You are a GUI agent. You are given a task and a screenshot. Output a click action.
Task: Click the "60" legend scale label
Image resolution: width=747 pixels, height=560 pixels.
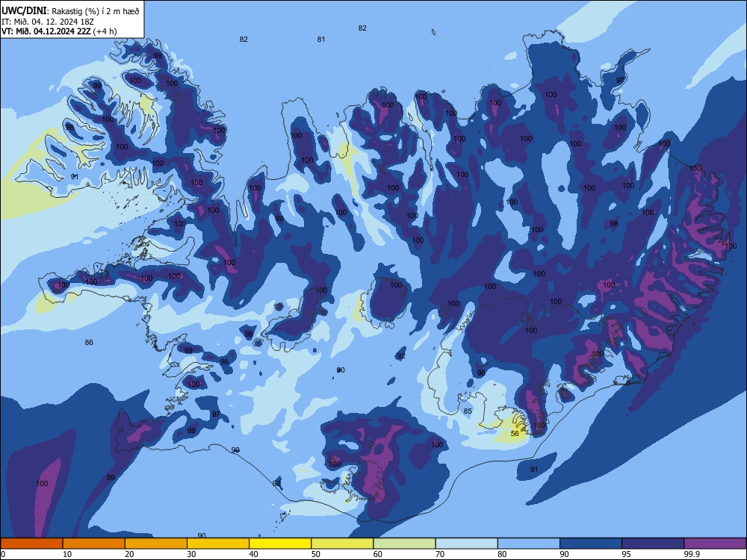pos(378,554)
